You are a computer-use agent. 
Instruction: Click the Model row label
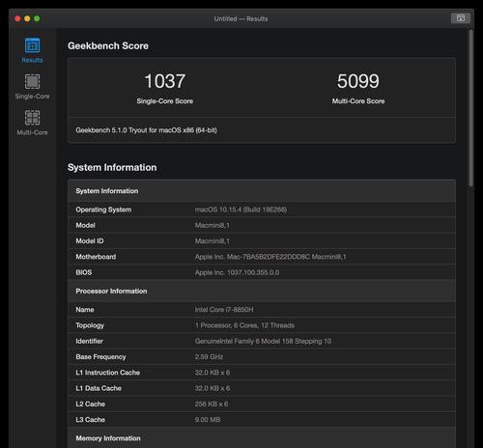point(85,225)
